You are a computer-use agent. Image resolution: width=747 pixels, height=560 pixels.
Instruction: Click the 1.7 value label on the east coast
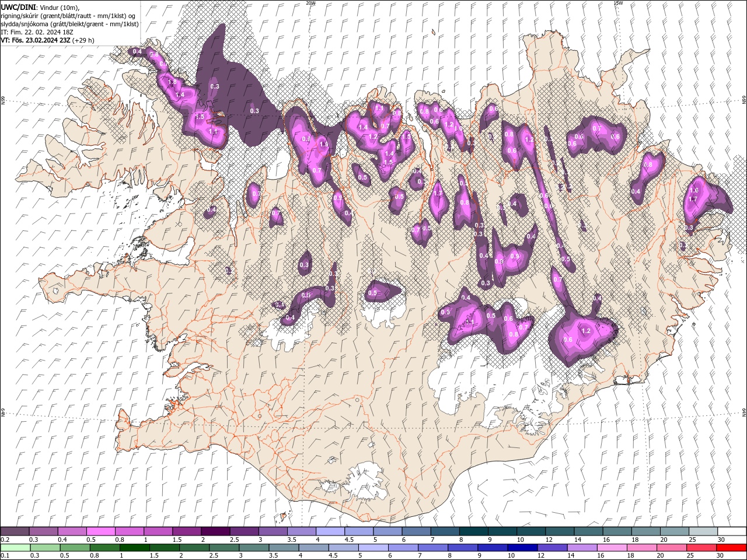693,199
